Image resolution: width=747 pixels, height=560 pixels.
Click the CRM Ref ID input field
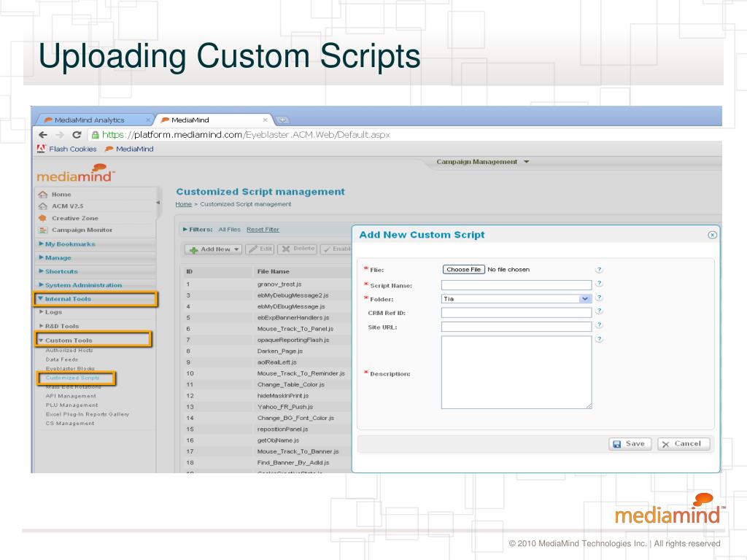click(516, 313)
